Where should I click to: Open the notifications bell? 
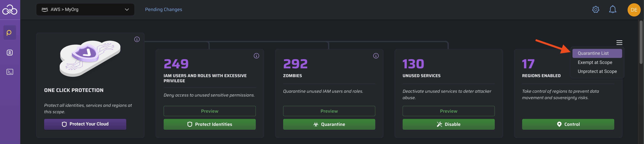click(x=612, y=10)
